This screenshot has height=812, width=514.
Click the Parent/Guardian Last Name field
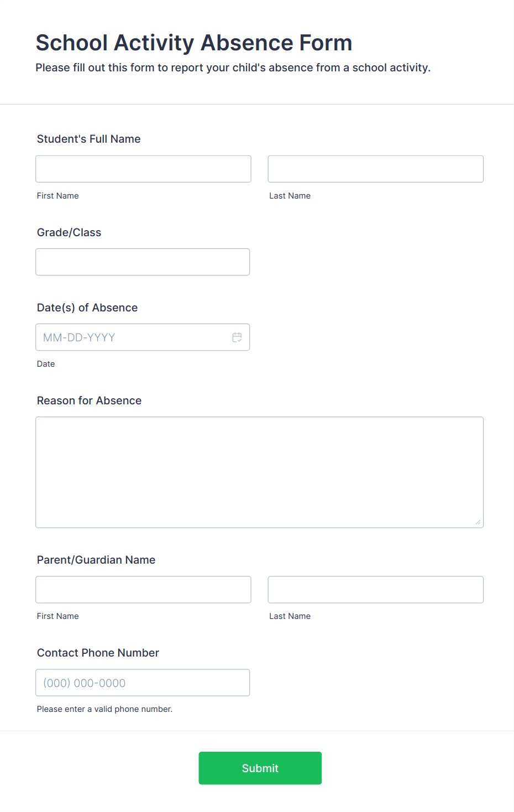[x=375, y=589]
